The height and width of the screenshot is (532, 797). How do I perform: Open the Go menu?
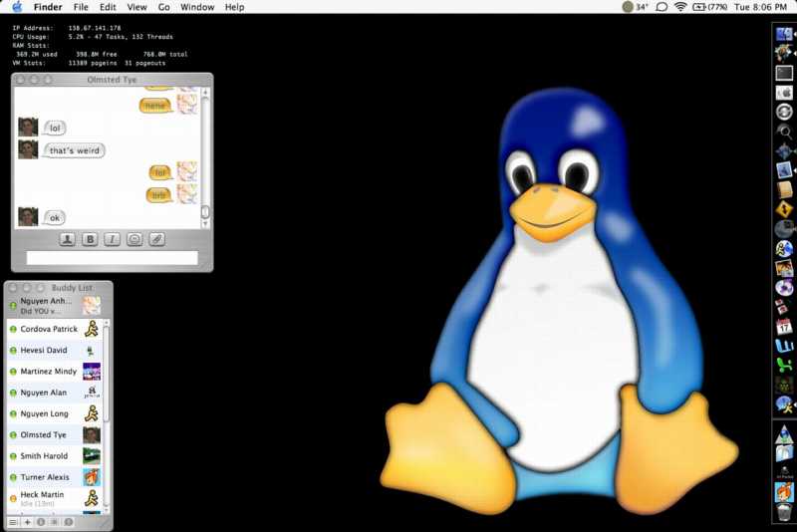pos(163,7)
